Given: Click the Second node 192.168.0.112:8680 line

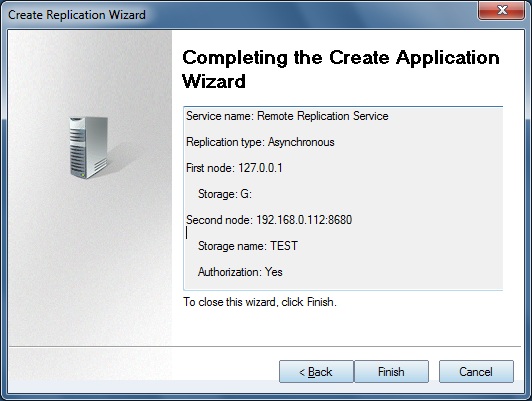Looking at the screenshot, I should coord(269,220).
